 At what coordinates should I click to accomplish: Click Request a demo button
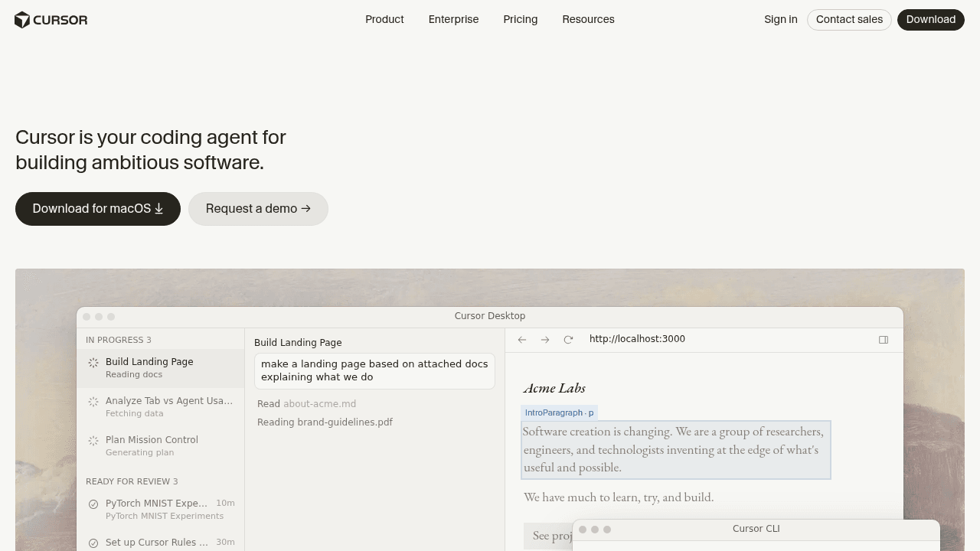tap(258, 209)
